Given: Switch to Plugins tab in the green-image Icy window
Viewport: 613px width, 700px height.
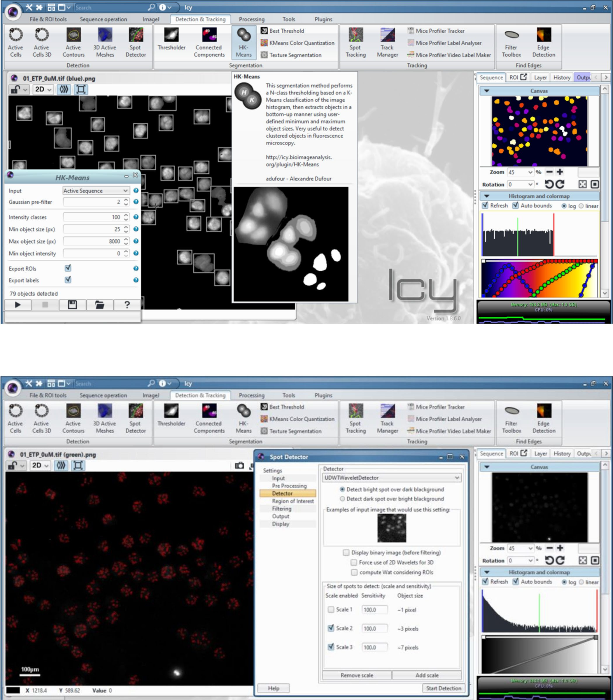Looking at the screenshot, I should tap(323, 395).
